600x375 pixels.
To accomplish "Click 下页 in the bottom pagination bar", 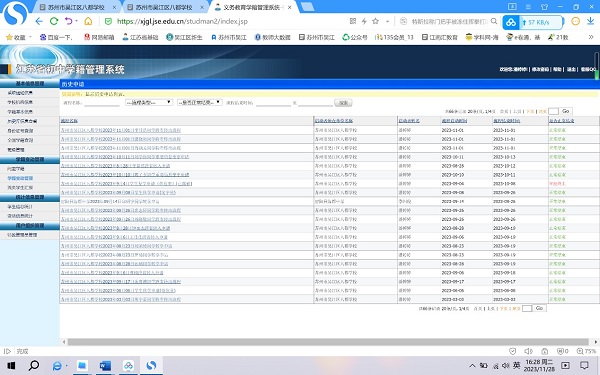I will pos(504,308).
